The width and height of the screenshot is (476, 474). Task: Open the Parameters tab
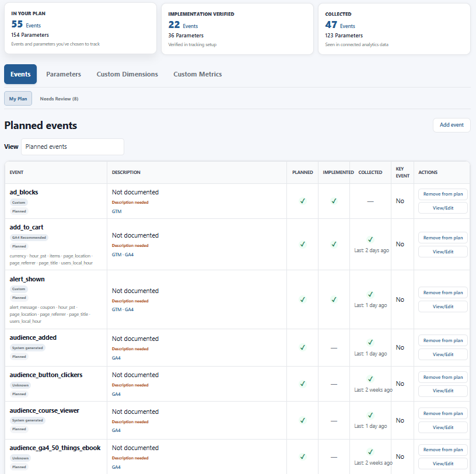coord(64,74)
